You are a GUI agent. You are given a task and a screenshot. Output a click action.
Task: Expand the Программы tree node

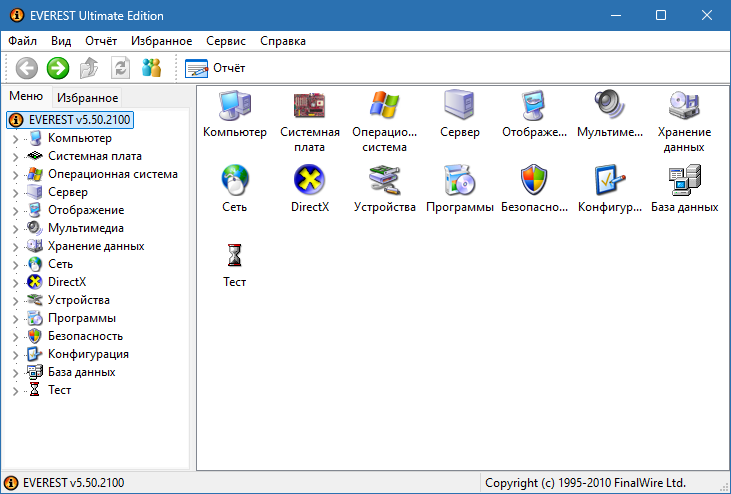(x=15, y=319)
